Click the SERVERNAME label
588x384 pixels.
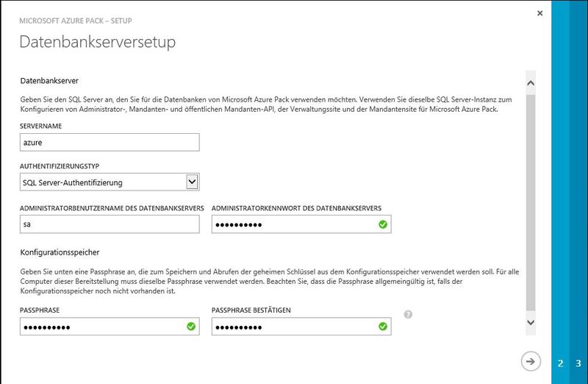[x=41, y=126]
